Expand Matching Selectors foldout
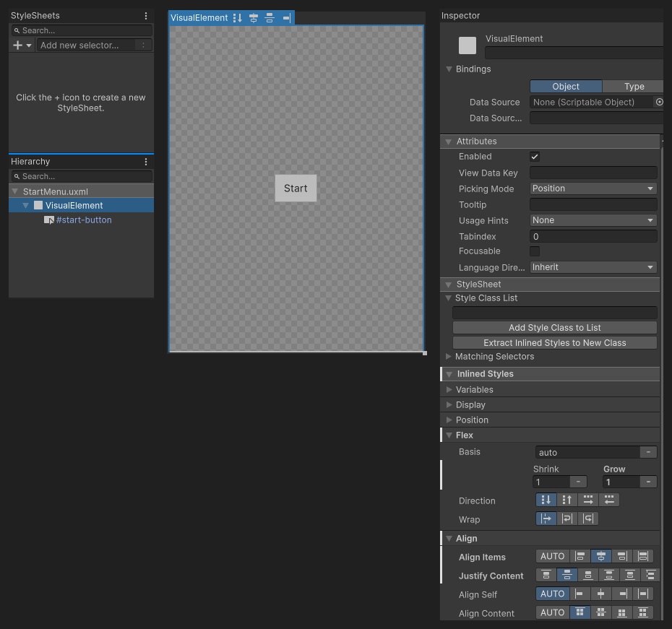This screenshot has width=672, height=629. click(448, 356)
